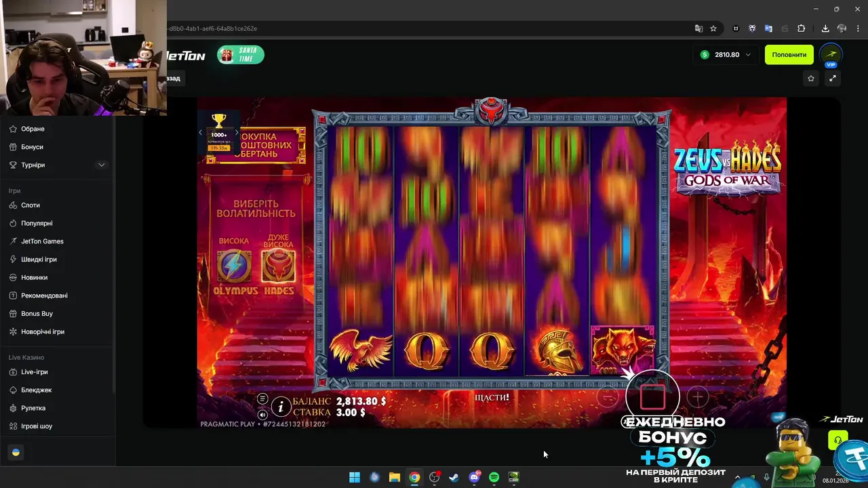
Task: Click the Новорічні ігри snowflake icon
Action: pyautogui.click(x=14, y=331)
